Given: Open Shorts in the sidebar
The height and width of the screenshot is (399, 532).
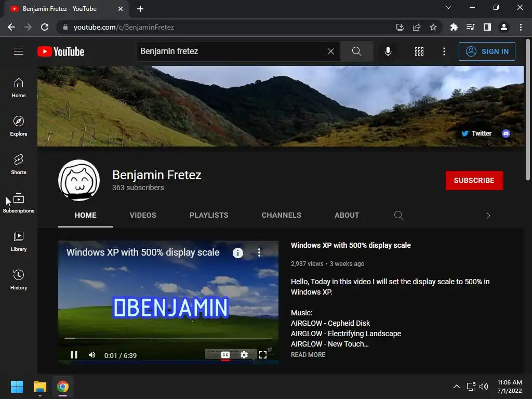Looking at the screenshot, I should [x=19, y=165].
